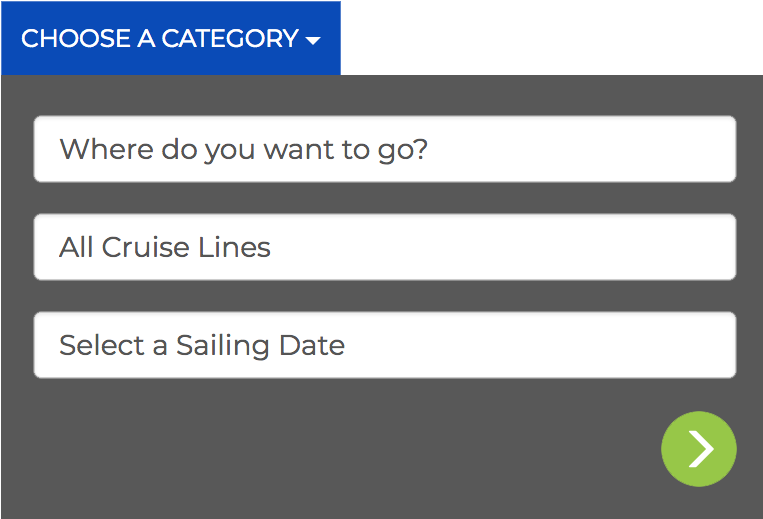Activate the top white destination field
Image resolution: width=763 pixels, height=519 pixels.
[x=385, y=149]
